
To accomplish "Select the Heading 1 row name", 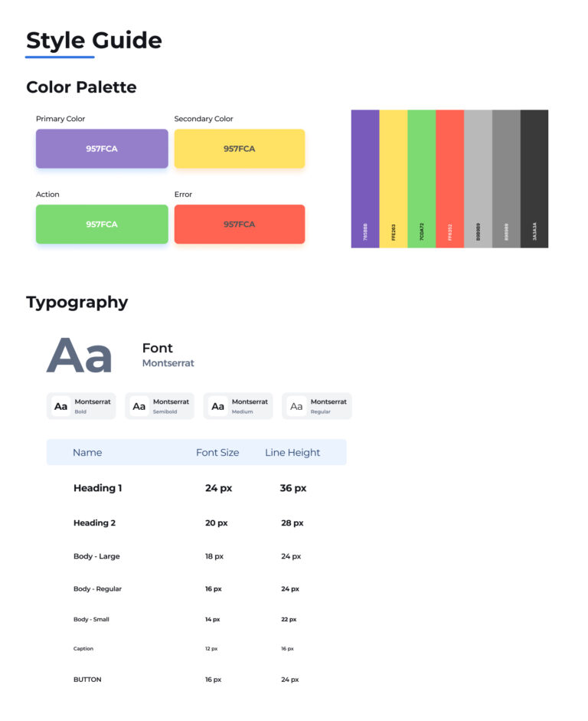I will tap(98, 488).
